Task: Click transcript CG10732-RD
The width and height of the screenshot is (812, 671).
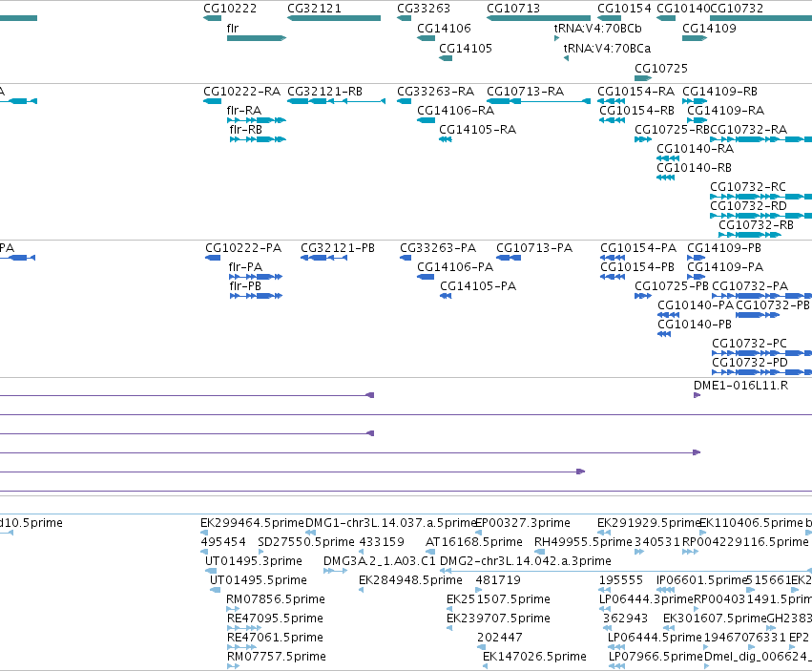Action: point(748,206)
